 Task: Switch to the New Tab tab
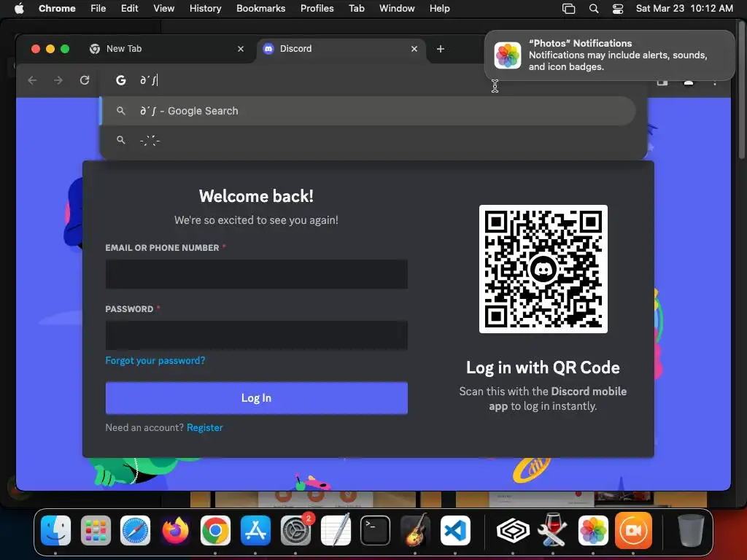point(167,49)
